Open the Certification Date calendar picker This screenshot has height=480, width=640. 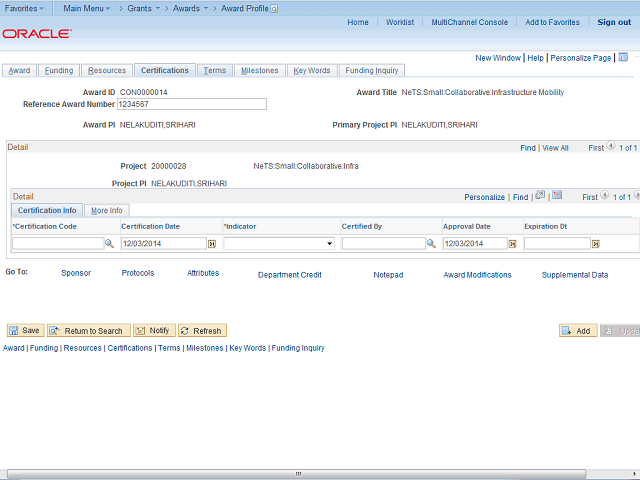point(212,244)
